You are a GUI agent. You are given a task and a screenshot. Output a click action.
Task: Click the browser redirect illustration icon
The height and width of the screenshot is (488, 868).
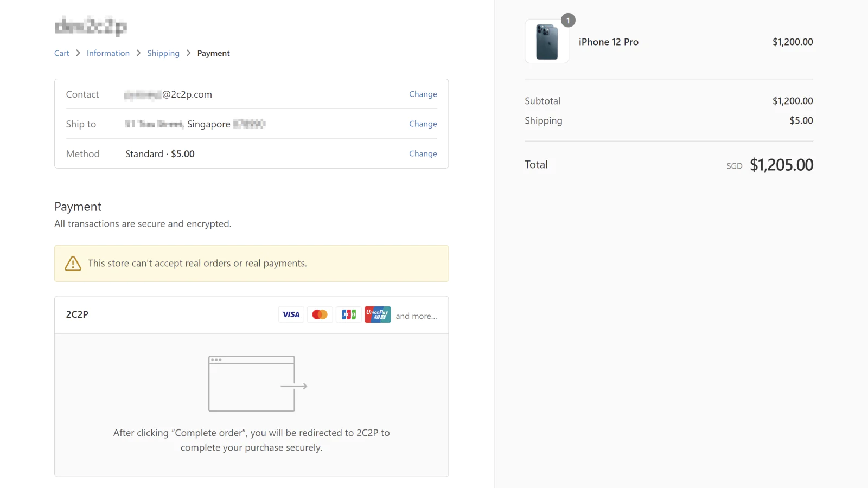[257, 384]
